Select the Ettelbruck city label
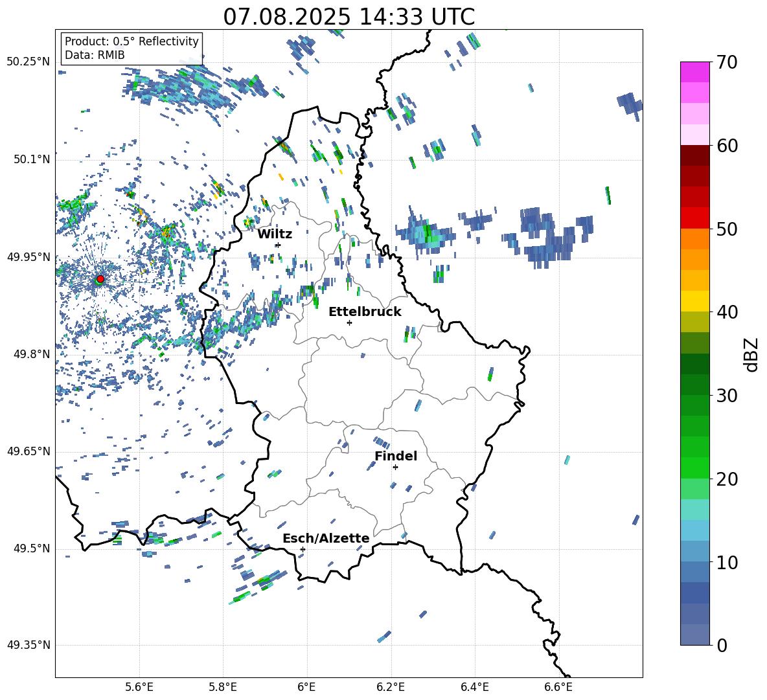The height and width of the screenshot is (700, 767). (365, 311)
